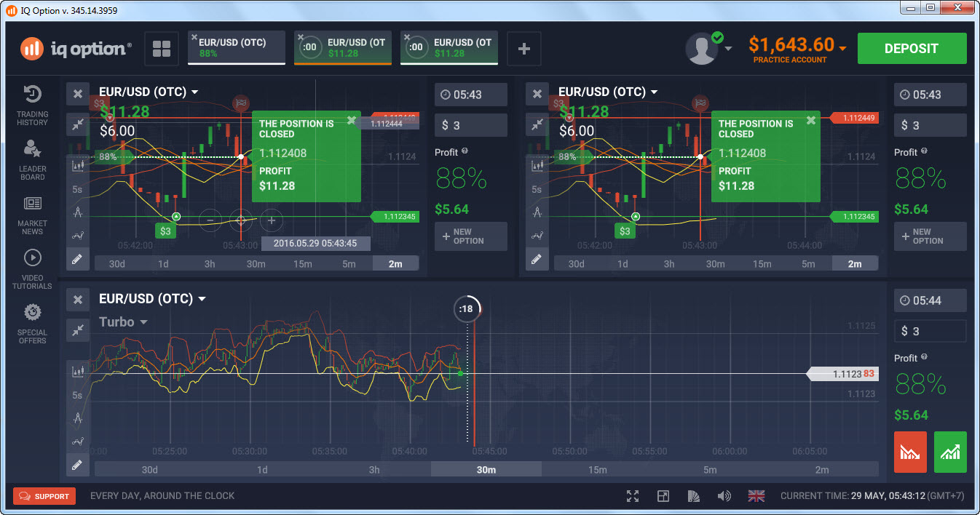This screenshot has width=980, height=515.
Task: Open Trading History in the sidebar
Action: pos(32,105)
